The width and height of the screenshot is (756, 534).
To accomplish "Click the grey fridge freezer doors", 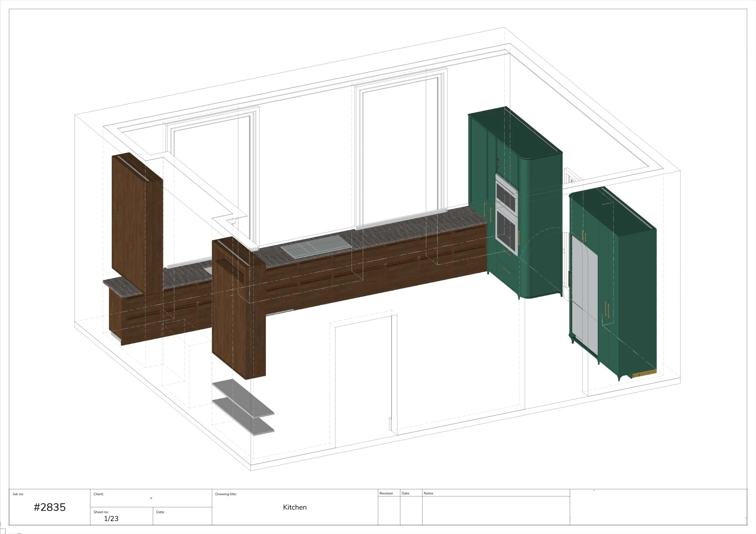I will (x=584, y=291).
